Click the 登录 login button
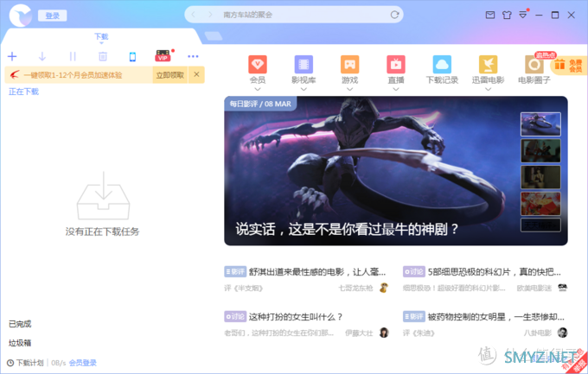This screenshot has height=374, width=588. coord(53,16)
